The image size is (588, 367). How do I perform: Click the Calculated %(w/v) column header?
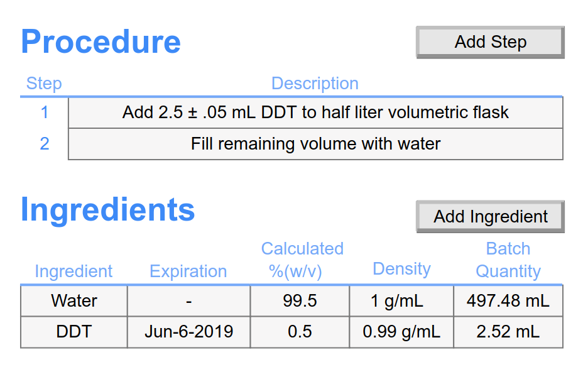click(302, 260)
